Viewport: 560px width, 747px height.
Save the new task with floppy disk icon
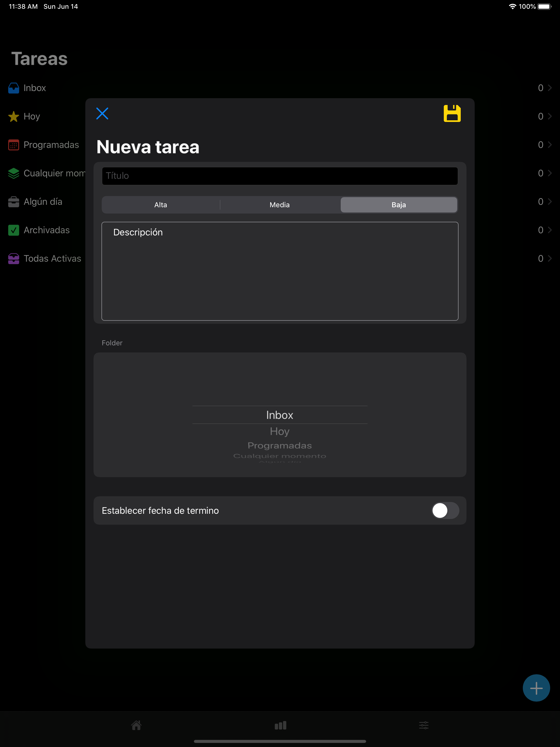pos(452,113)
